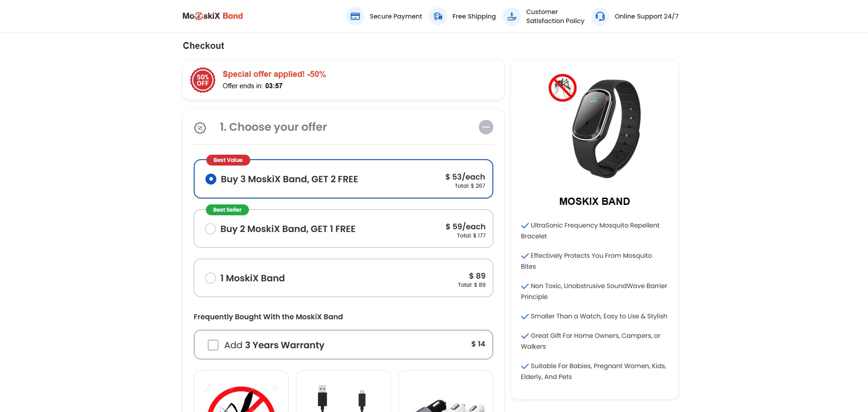Click the Free Shipping label
The image size is (868, 412).
coord(474,16)
